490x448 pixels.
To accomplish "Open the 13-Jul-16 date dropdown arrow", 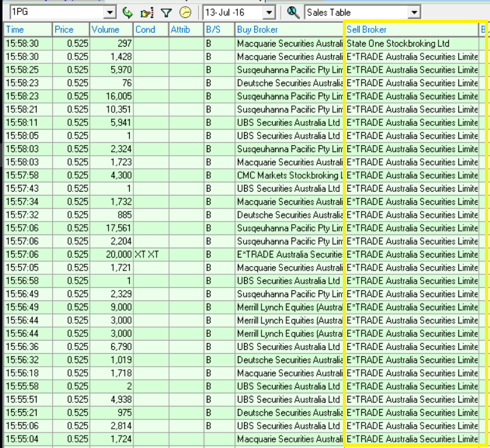I will [x=269, y=12].
